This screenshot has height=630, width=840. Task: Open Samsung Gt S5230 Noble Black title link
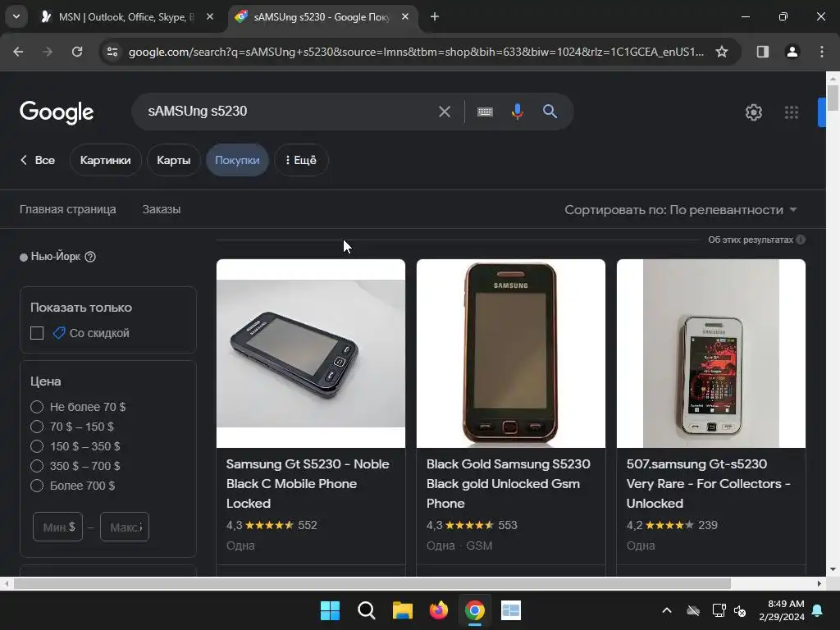pyautogui.click(x=308, y=484)
